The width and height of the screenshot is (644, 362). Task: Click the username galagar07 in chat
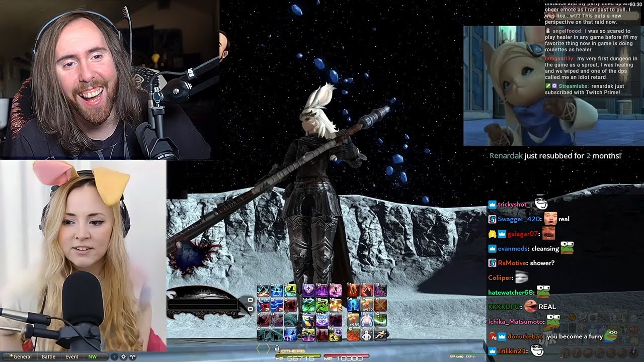pos(523,234)
